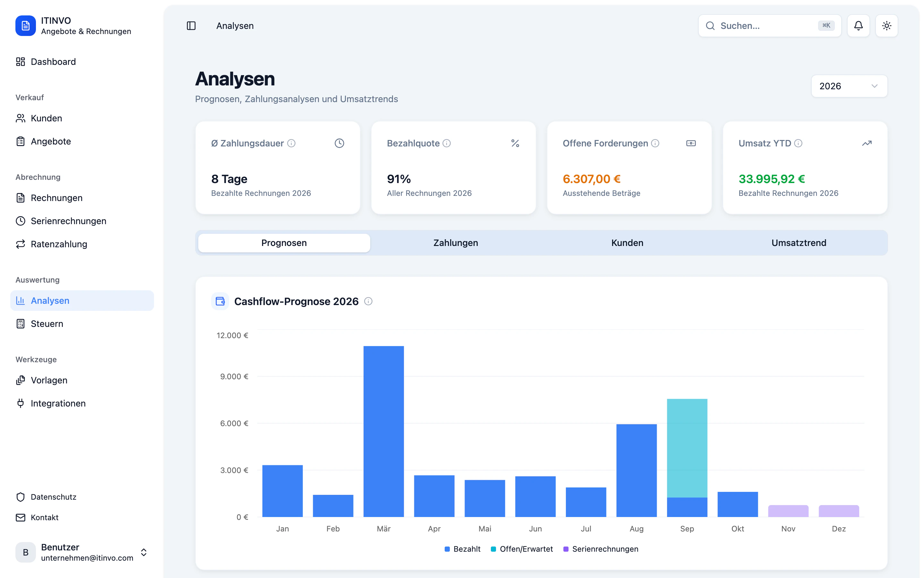Click the Suchen... search field

(770, 26)
